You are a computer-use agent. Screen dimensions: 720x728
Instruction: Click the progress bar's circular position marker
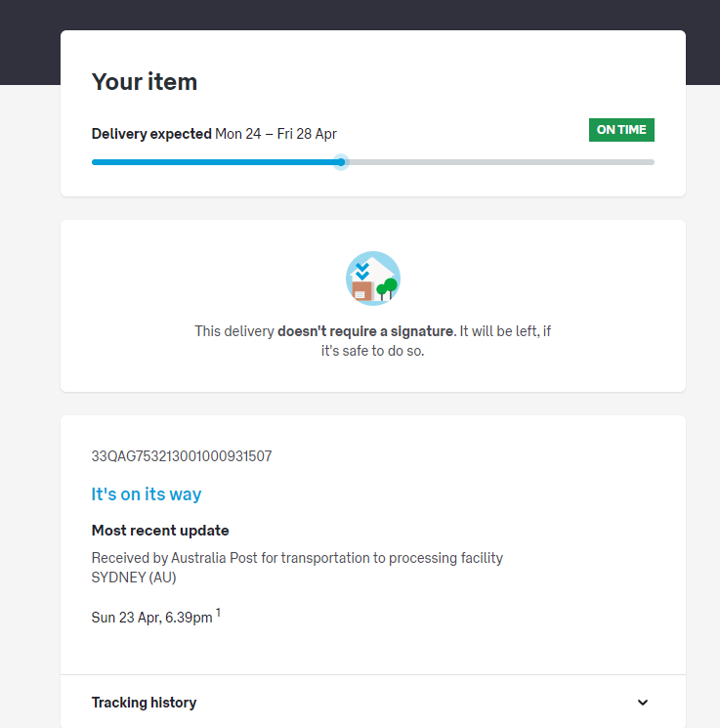point(340,162)
